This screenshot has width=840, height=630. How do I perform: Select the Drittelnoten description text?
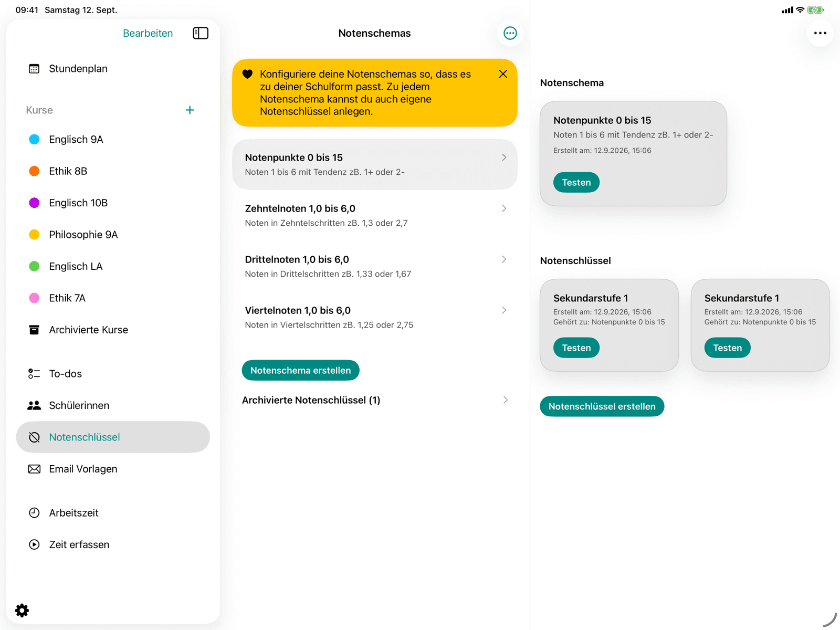(328, 274)
